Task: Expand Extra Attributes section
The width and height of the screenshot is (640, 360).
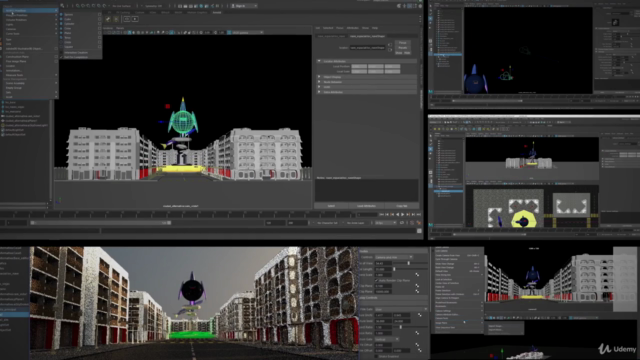Action: coord(367,92)
